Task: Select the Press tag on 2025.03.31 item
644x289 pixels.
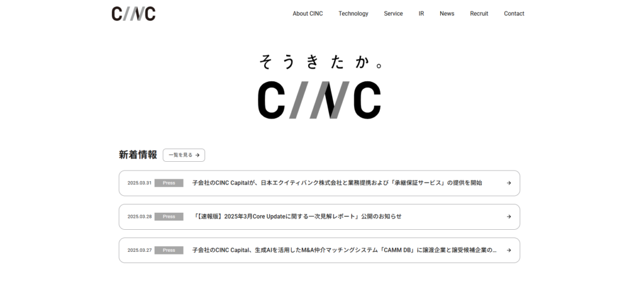Action: pos(169,183)
